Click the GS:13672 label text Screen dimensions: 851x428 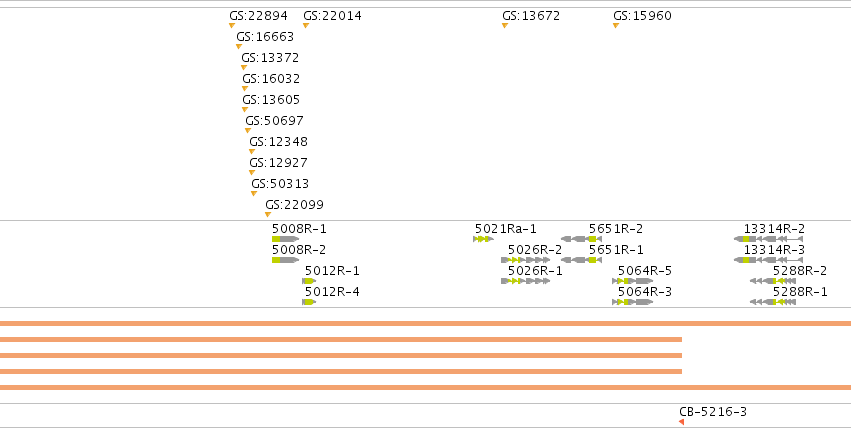click(531, 16)
